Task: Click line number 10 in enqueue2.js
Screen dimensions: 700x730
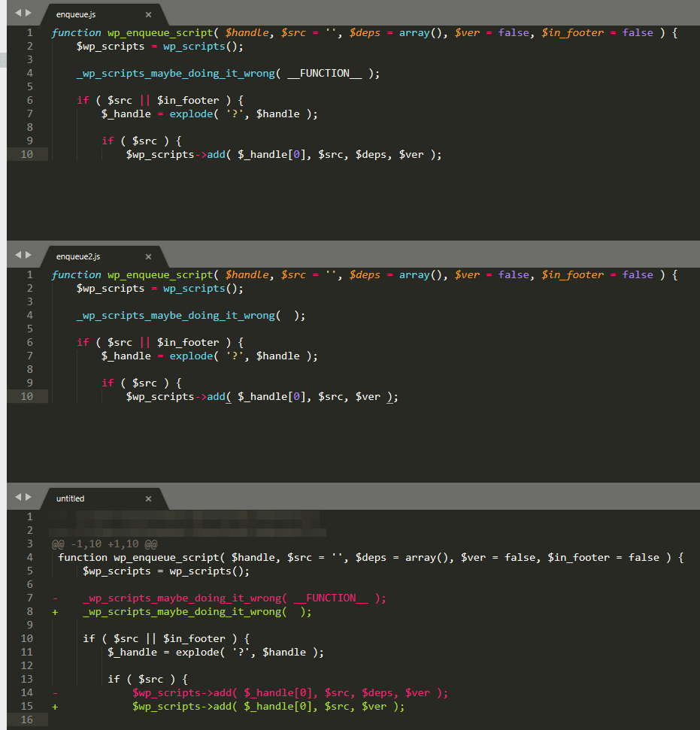Action: coord(25,396)
